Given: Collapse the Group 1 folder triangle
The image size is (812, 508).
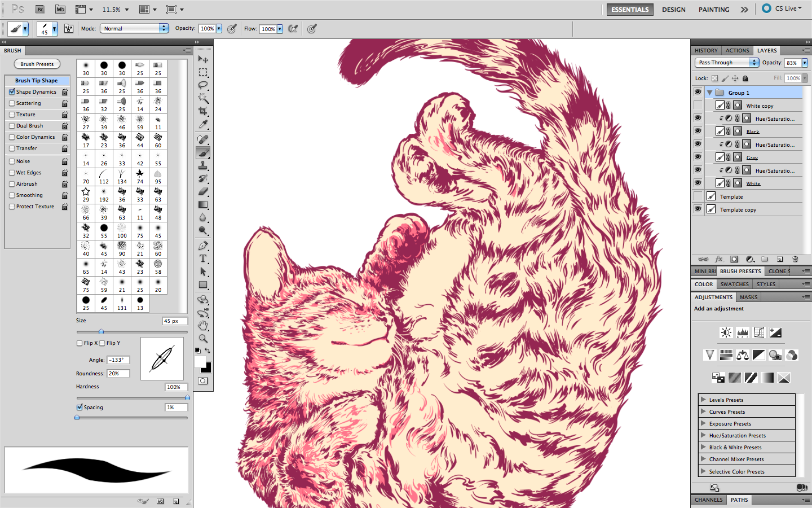Looking at the screenshot, I should (x=709, y=93).
